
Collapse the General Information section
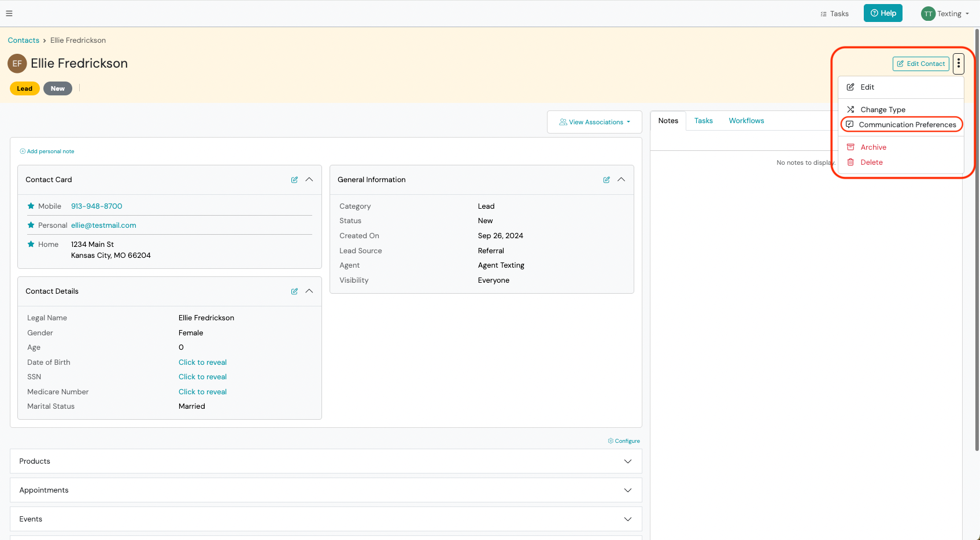coord(622,179)
